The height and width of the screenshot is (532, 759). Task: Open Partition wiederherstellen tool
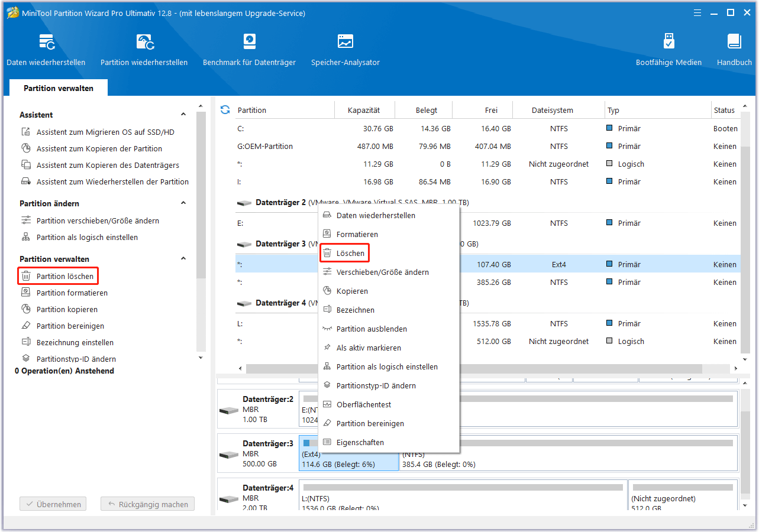144,50
